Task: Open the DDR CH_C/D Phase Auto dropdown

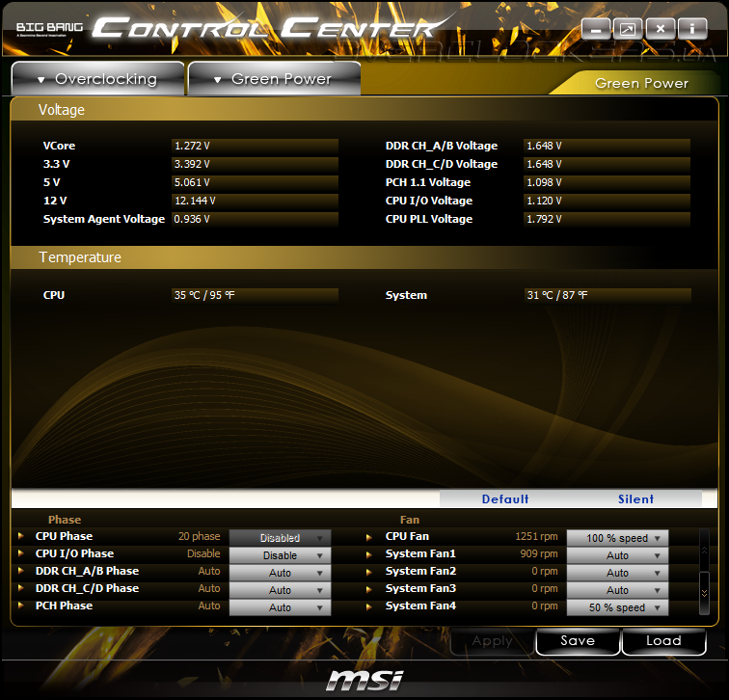Action: point(280,590)
